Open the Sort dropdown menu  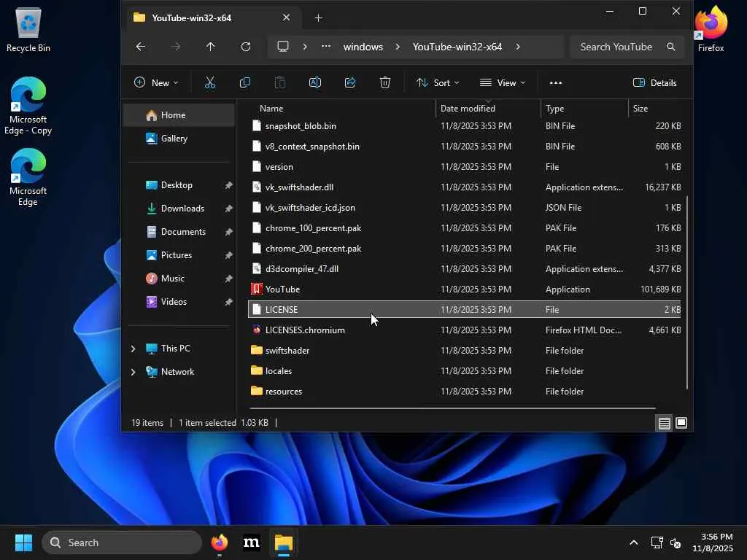click(x=438, y=83)
